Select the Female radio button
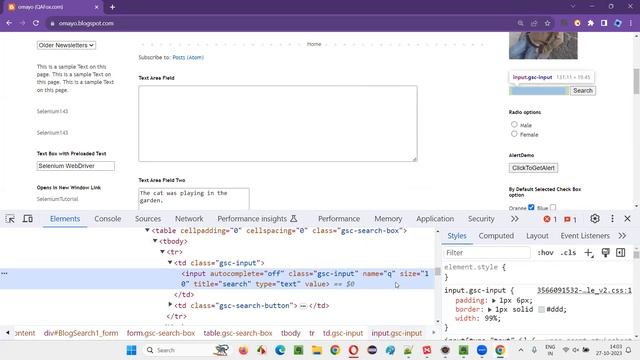Image resolution: width=640 pixels, height=360 pixels. pyautogui.click(x=514, y=134)
